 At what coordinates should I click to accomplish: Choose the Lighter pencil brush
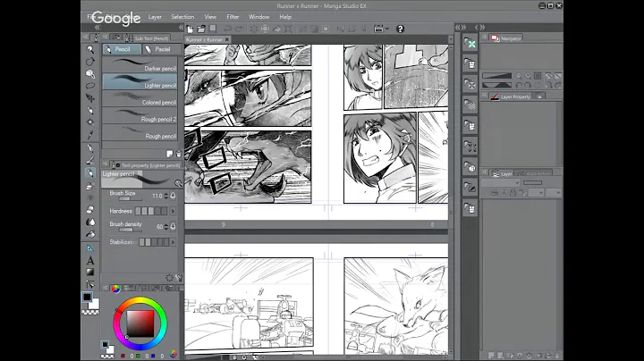(x=140, y=81)
